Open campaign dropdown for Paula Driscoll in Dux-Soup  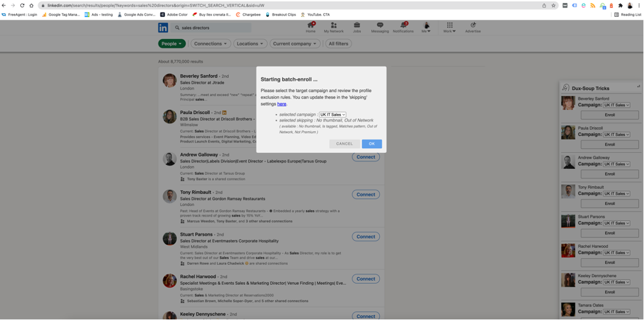(x=616, y=134)
